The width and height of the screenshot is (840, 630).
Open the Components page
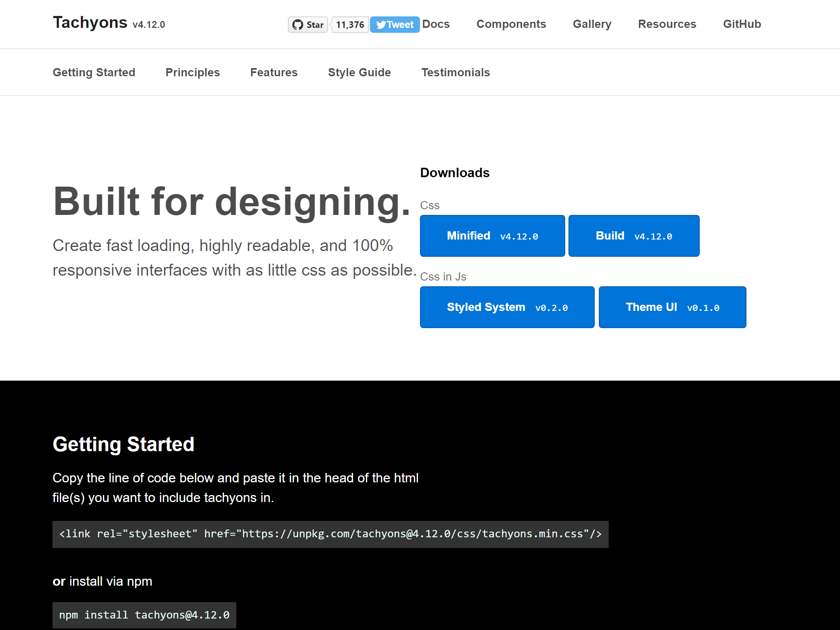coord(511,24)
